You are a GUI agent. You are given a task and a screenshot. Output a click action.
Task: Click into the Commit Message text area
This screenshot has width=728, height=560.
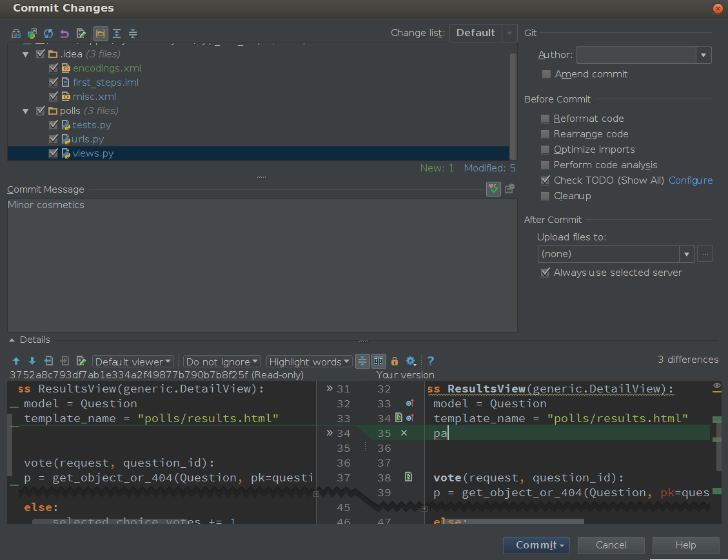(x=261, y=264)
